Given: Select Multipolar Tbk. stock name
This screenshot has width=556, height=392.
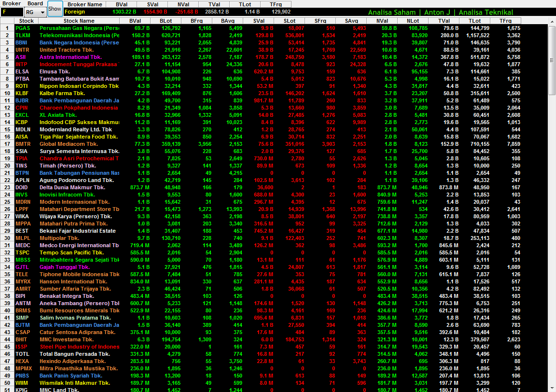Looking at the screenshot, I should [59, 238].
